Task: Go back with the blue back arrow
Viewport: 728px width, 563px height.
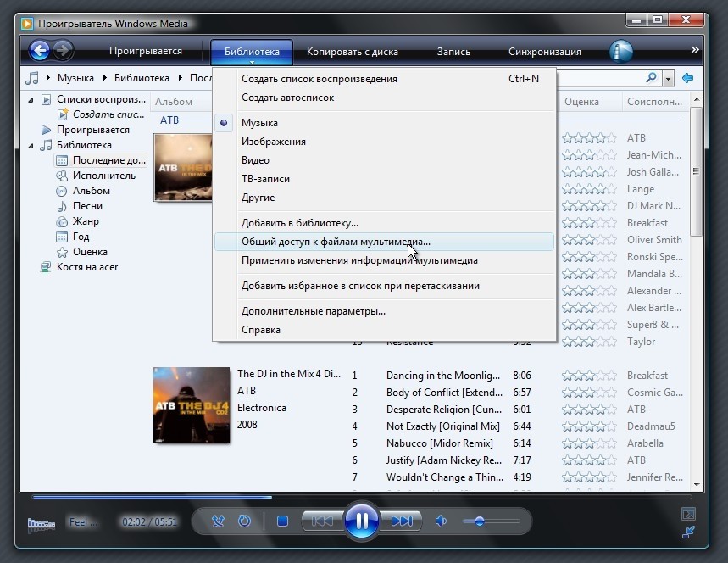Action: click(40, 50)
